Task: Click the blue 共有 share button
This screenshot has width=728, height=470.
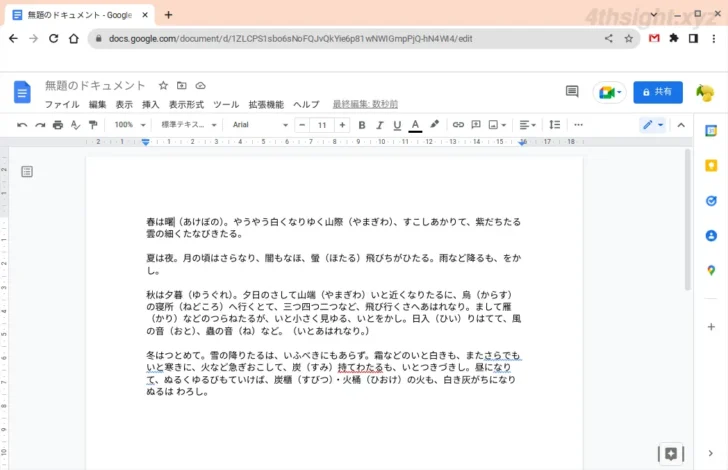Action: point(658,92)
